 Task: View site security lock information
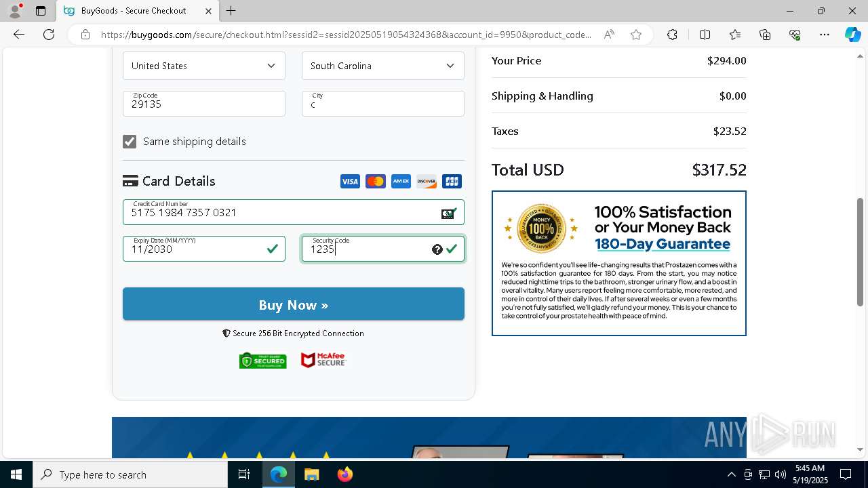[x=85, y=35]
